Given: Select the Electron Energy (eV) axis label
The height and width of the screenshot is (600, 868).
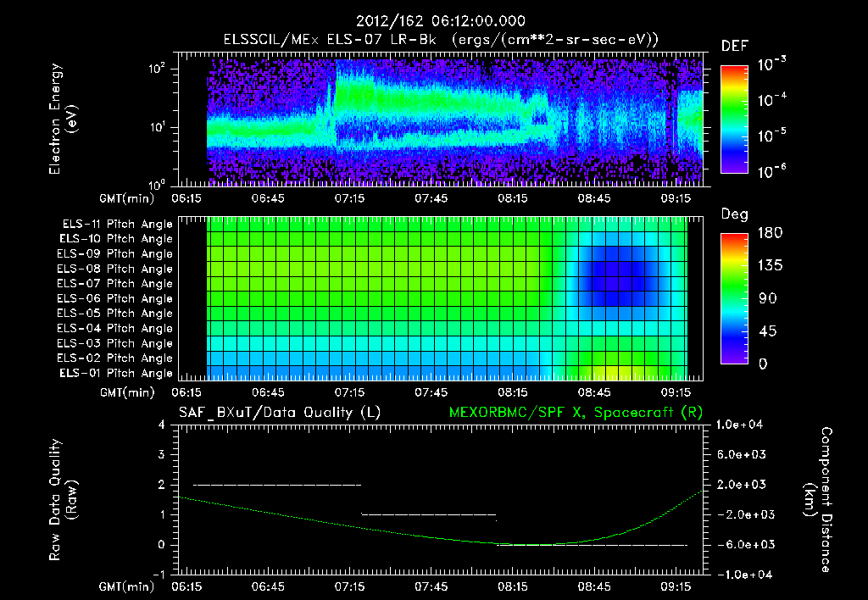Looking at the screenshot, I should (x=63, y=119).
